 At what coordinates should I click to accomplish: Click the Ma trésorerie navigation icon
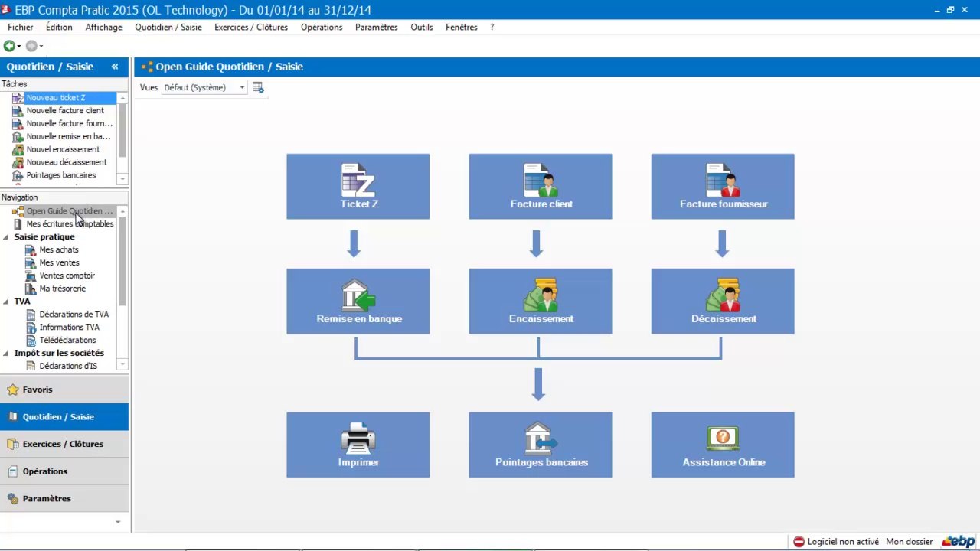tap(31, 289)
